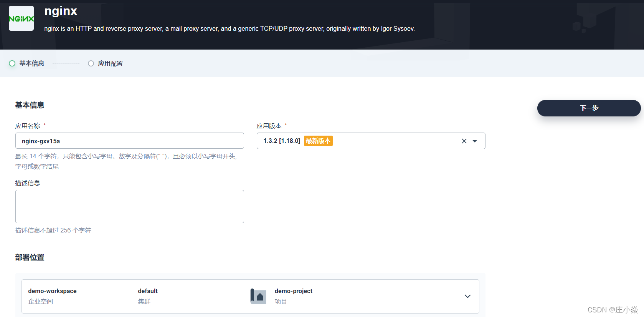Screen dimensions: 644x317
Task: Click the 最新版本 badge
Action: [x=318, y=141]
